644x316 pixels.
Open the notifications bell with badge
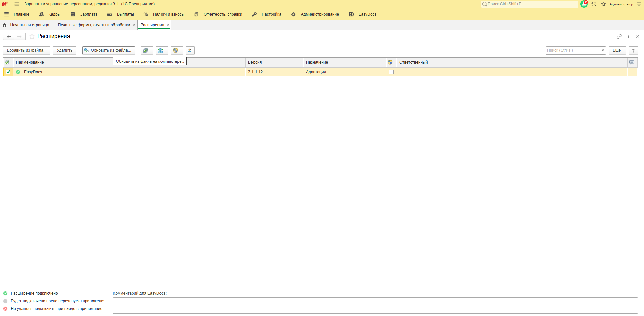(584, 4)
